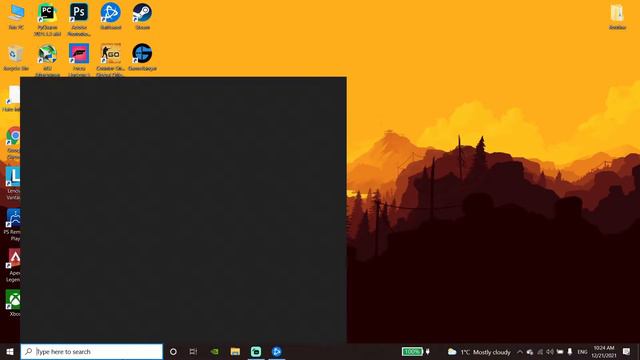Open the Action Center notifications icon
This screenshot has width=640, height=360.
point(627,351)
